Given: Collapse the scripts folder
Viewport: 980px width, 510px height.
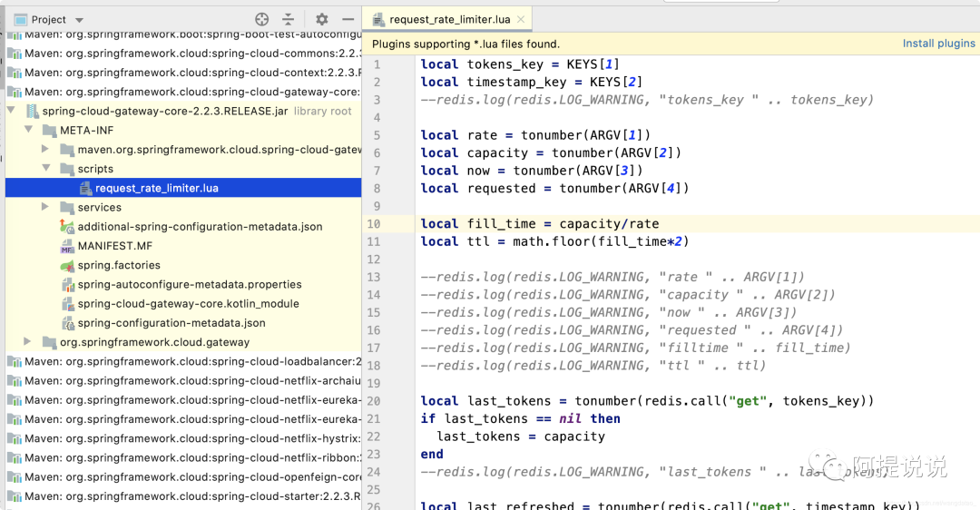Looking at the screenshot, I should (45, 169).
